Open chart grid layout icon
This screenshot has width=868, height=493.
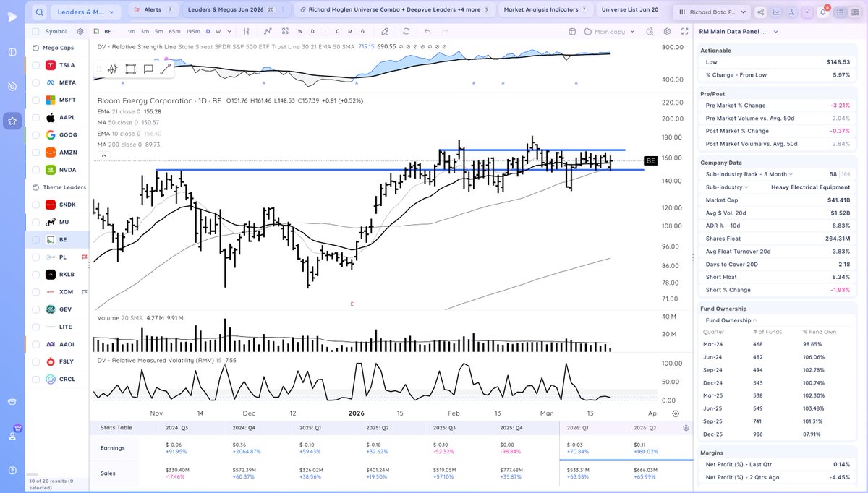(285, 32)
